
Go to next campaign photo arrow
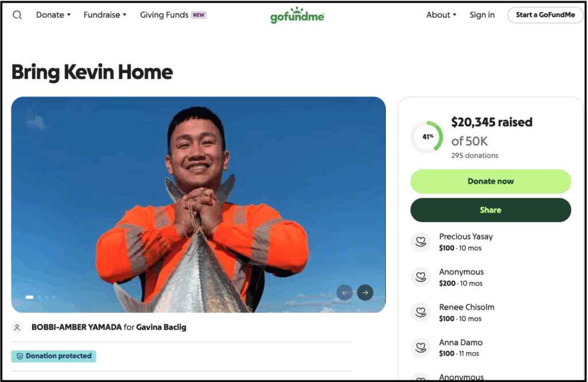pos(365,292)
